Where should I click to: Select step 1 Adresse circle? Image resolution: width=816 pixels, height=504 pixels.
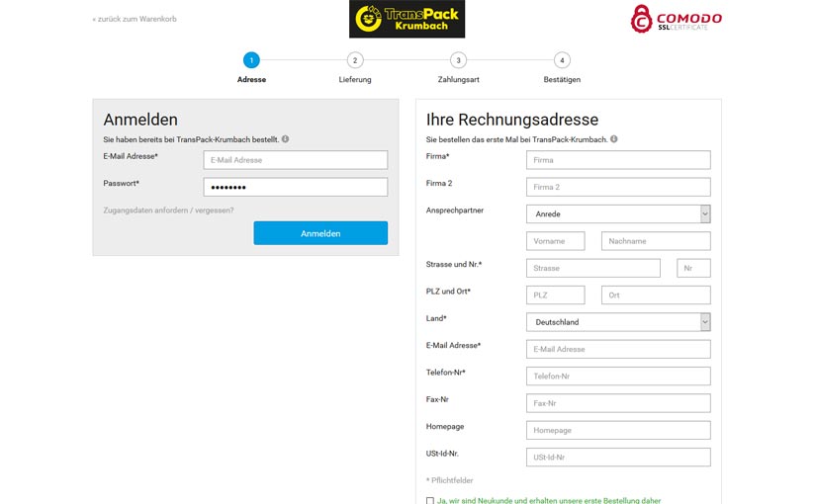[251, 60]
